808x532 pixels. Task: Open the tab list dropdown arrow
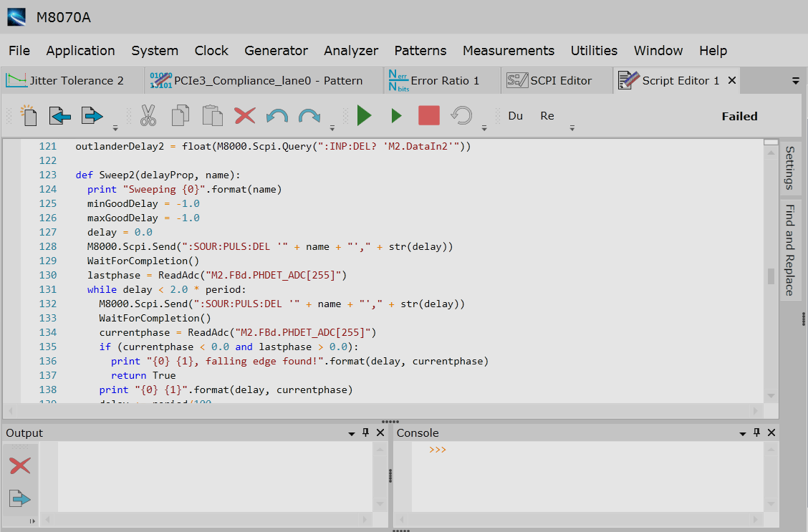(795, 81)
